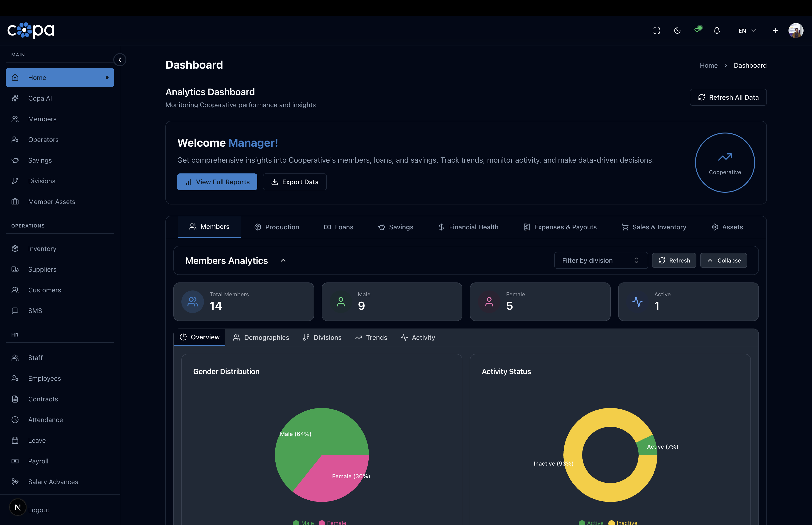Open the notifications bell
This screenshot has height=525, width=812.
click(x=717, y=31)
